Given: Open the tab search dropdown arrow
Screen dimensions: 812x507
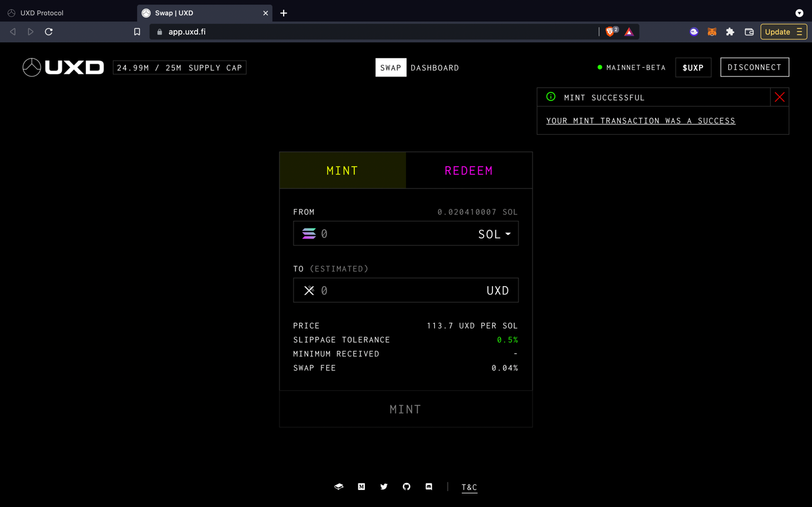Looking at the screenshot, I should tap(799, 13).
